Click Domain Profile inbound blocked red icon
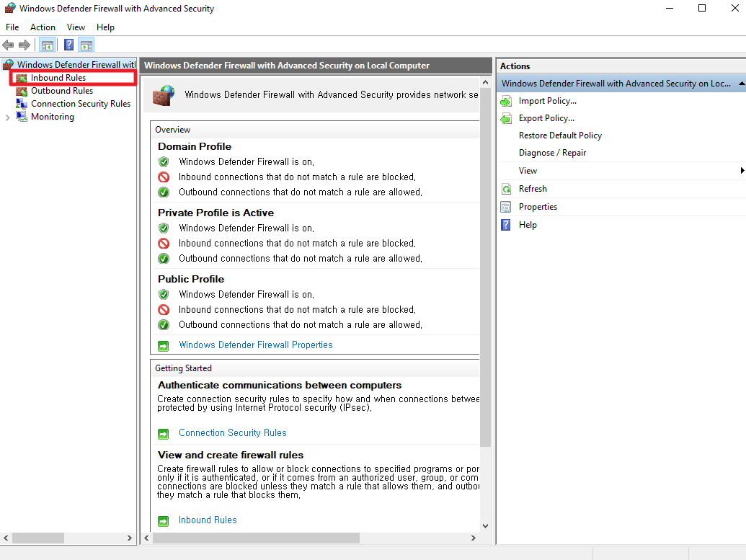This screenshot has height=560, width=746. (x=164, y=177)
